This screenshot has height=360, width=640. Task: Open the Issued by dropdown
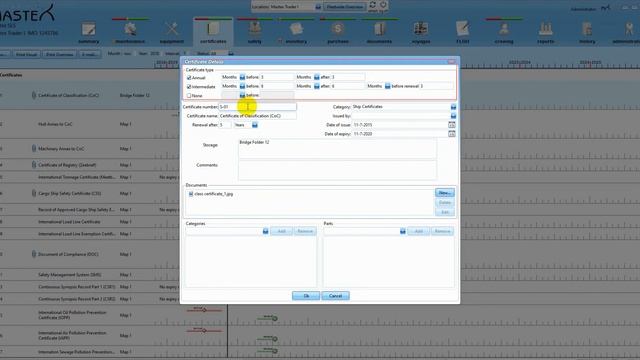(453, 116)
